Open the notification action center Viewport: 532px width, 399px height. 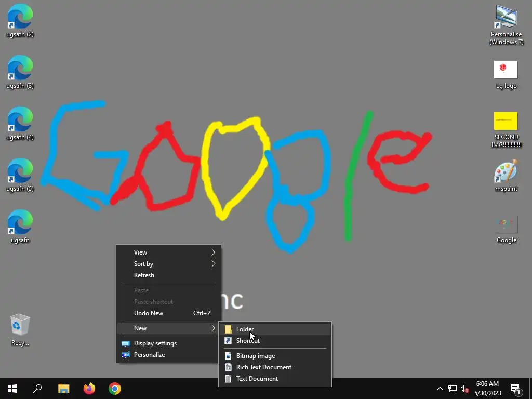[x=516, y=389]
